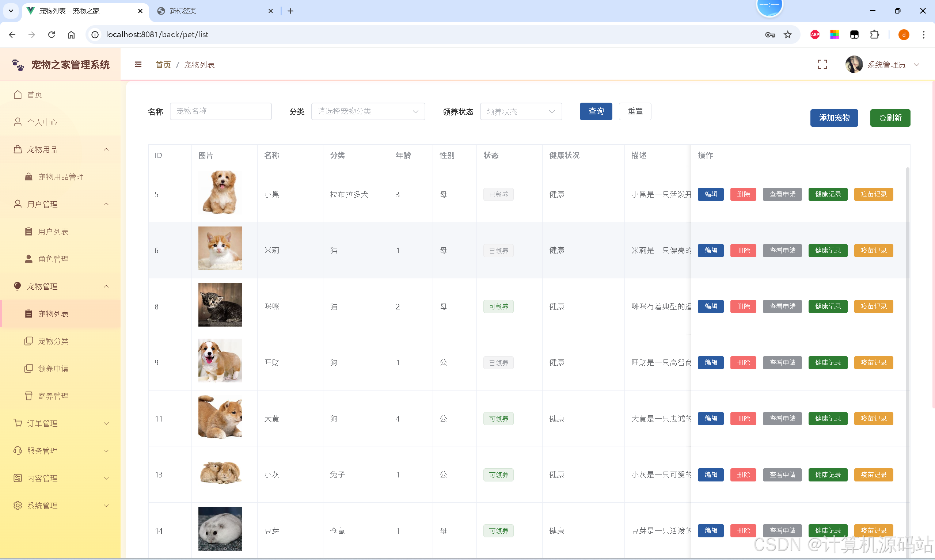The image size is (935, 560).
Task: Open 小灰's rabbit thumbnail image
Action: click(220, 473)
